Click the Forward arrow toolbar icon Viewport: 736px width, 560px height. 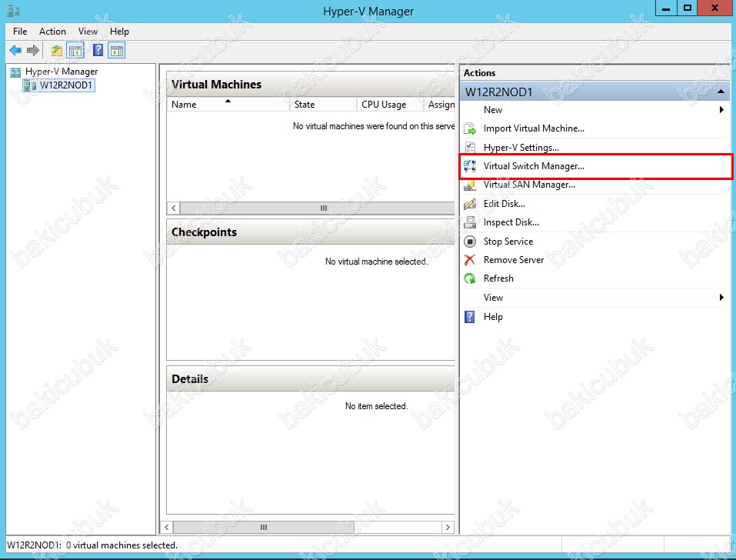33,50
